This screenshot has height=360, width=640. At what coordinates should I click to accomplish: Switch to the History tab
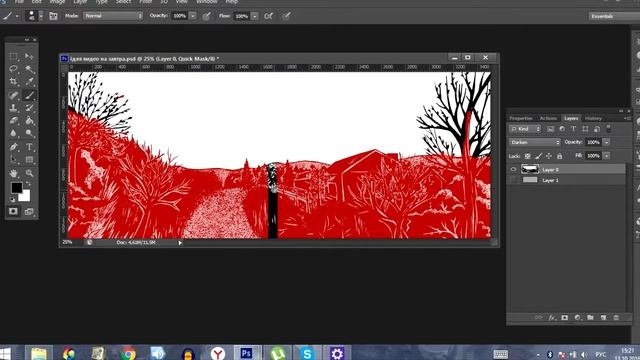click(x=593, y=118)
